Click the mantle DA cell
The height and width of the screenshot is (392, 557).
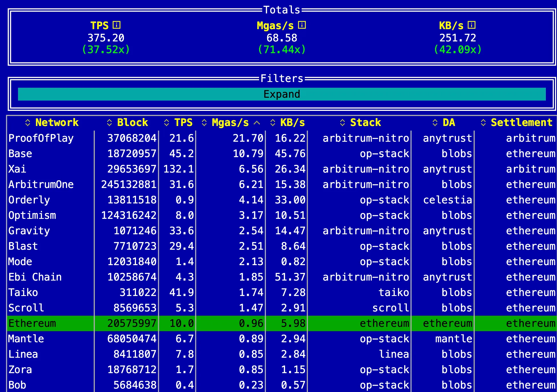point(454,339)
